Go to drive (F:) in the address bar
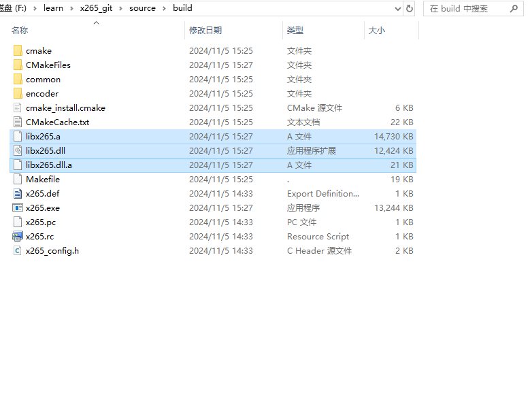 13,8
